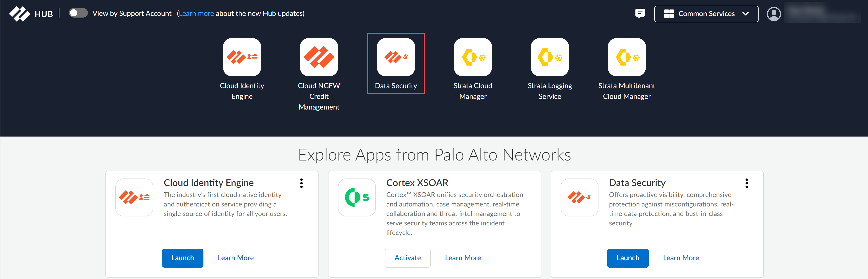
Task: Open the highlighted Data Security app icon
Action: coord(396,57)
